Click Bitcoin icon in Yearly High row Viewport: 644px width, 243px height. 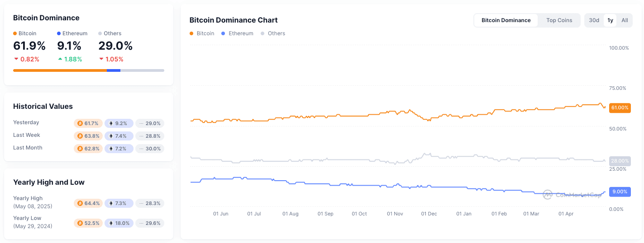click(x=80, y=203)
